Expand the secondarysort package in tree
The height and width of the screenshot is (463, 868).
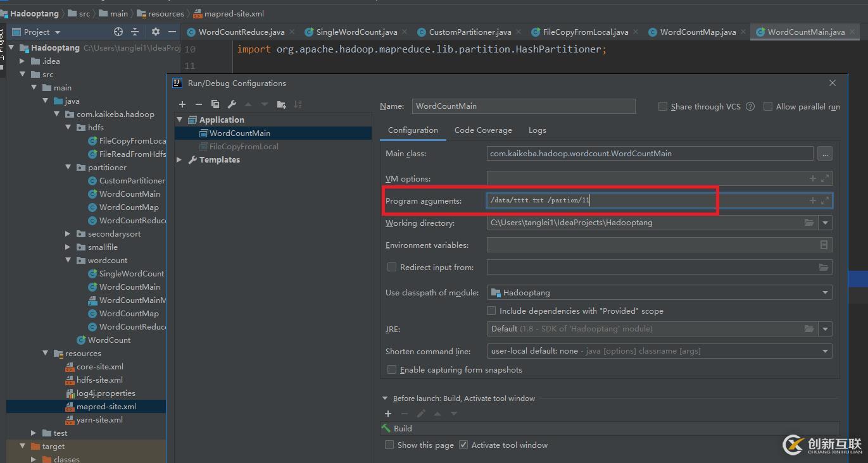pos(68,233)
